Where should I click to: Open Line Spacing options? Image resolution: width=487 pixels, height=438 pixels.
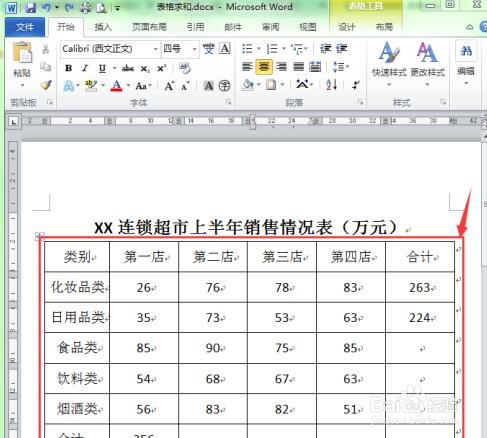pyautogui.click(x=338, y=67)
